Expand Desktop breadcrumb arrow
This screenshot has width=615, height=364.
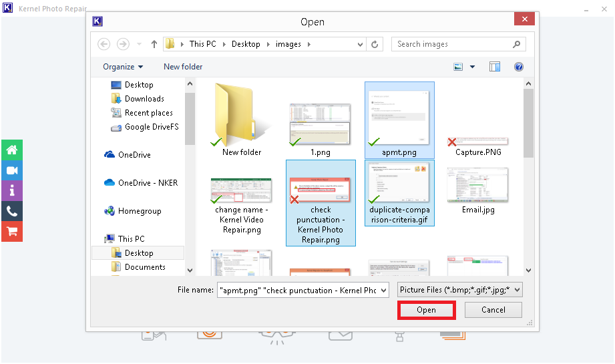pyautogui.click(x=268, y=44)
